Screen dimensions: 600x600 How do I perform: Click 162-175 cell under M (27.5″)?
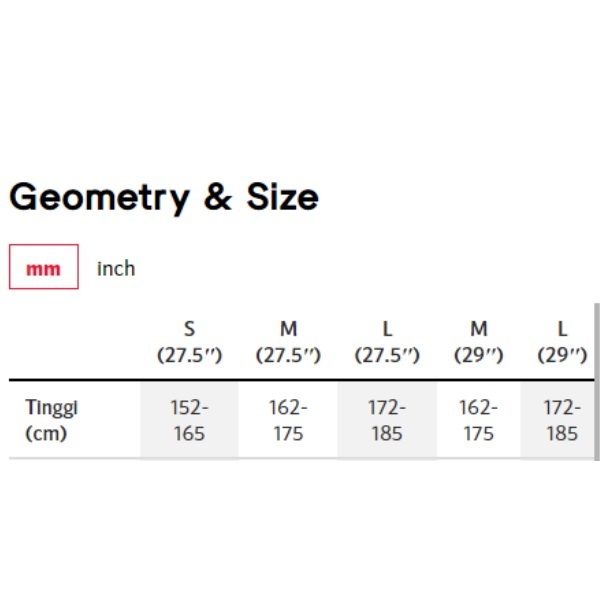288,420
